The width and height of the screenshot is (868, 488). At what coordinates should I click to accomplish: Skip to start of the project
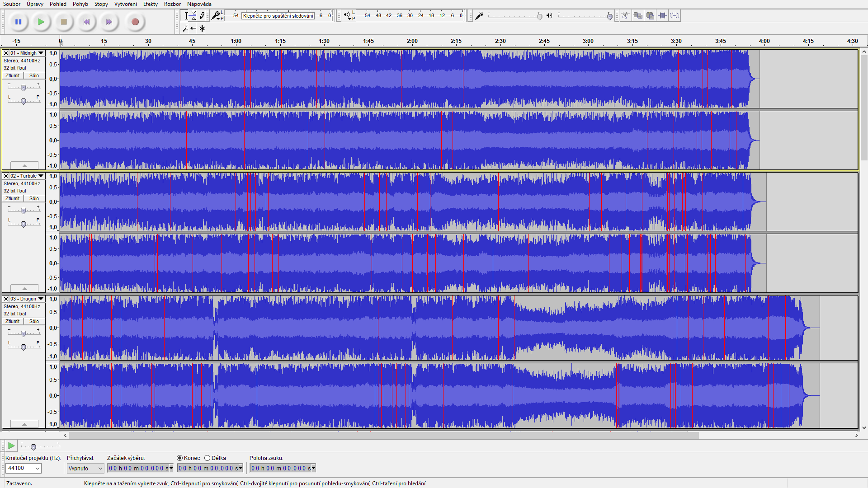click(86, 22)
